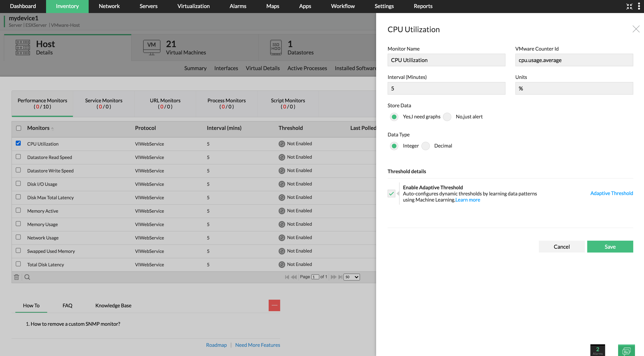Open the Alarms menu
The width and height of the screenshot is (644, 356).
point(238,6)
